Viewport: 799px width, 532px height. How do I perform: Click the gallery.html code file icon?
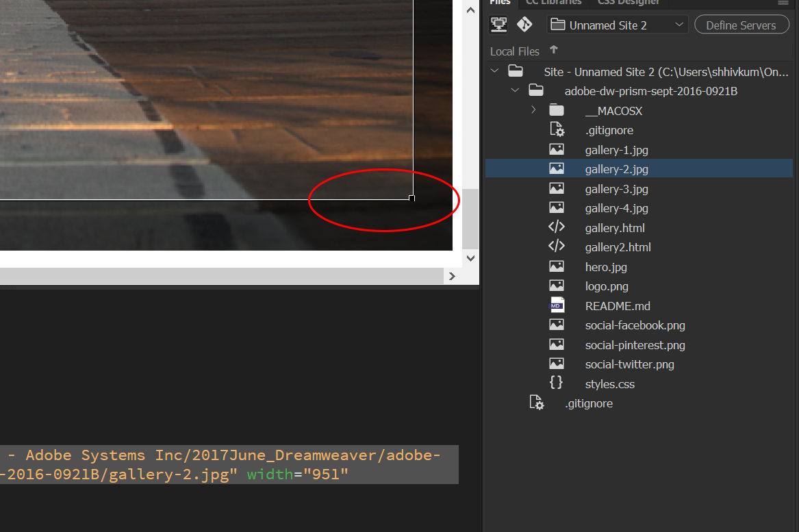[557, 227]
